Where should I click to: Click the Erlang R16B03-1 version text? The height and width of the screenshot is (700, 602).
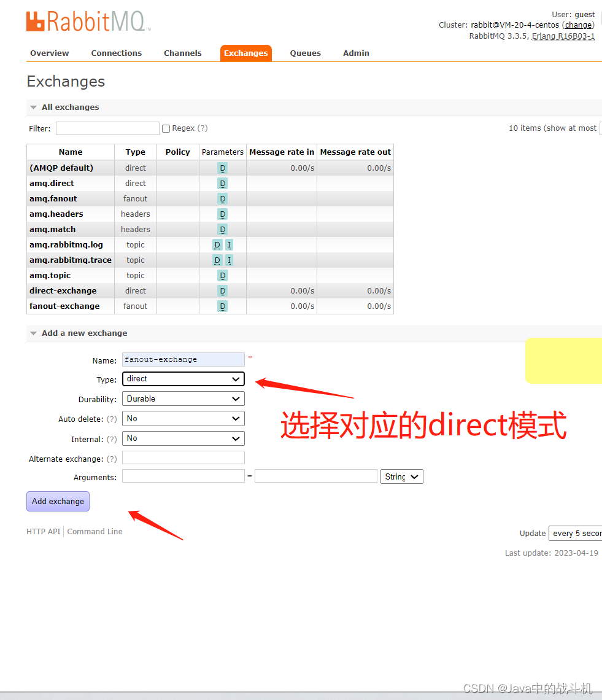[563, 36]
